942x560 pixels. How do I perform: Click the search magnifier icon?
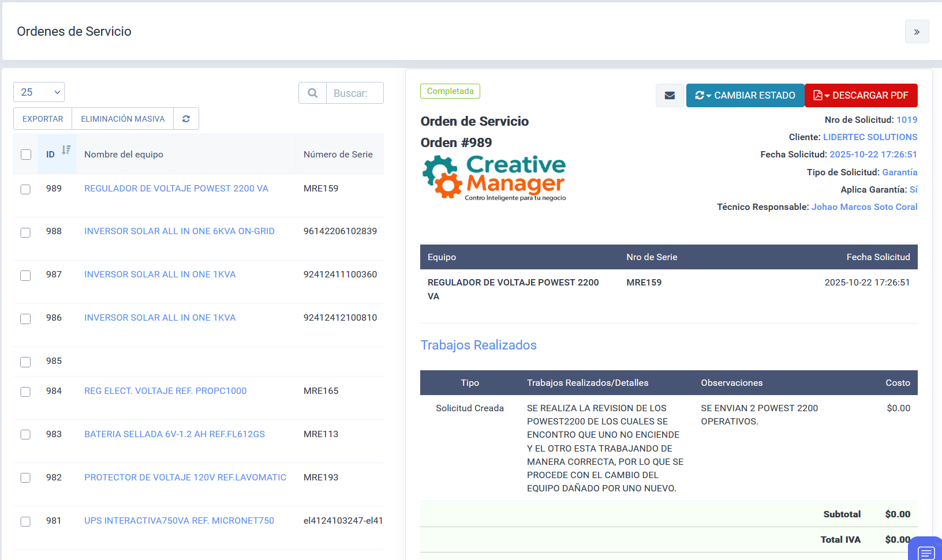click(312, 93)
